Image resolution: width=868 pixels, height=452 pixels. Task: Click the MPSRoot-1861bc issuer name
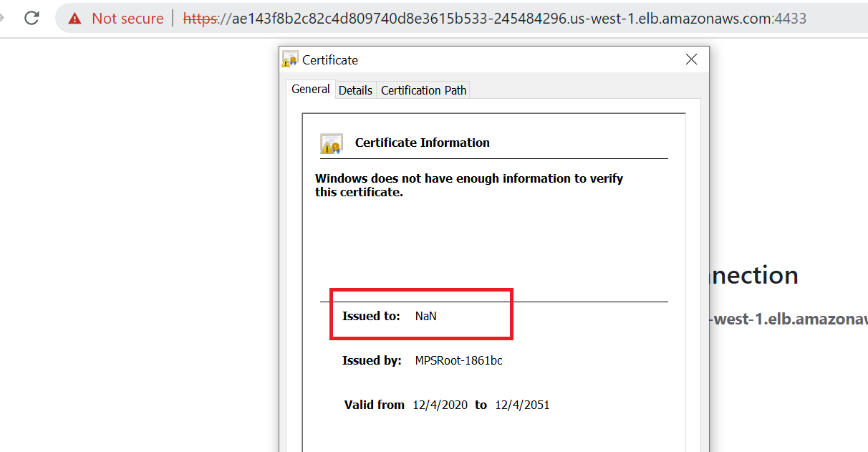click(458, 360)
